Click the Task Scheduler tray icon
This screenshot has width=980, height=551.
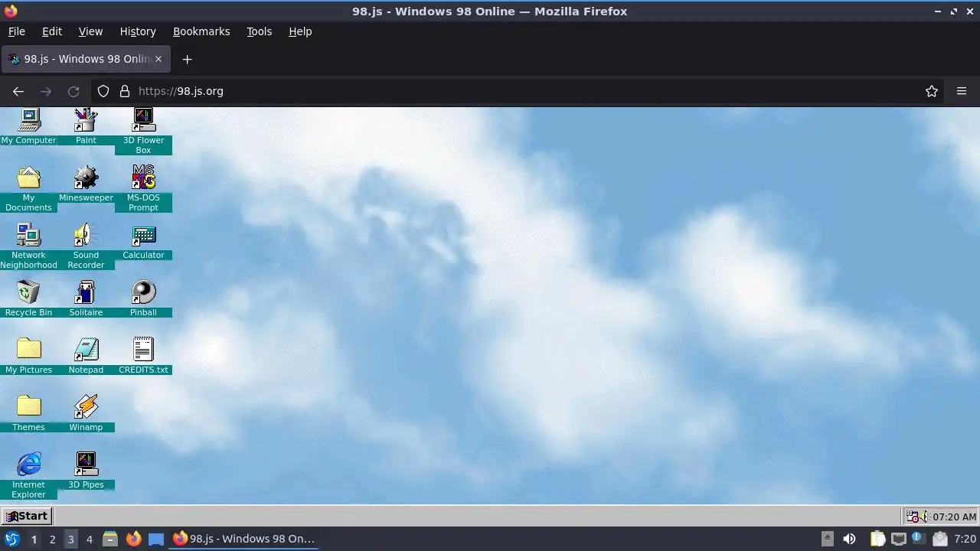coord(912,517)
